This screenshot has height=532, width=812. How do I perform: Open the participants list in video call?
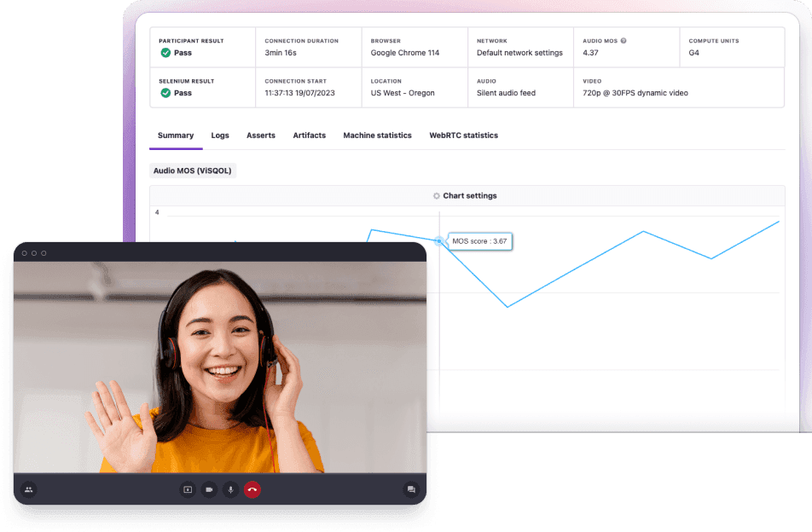click(x=29, y=489)
